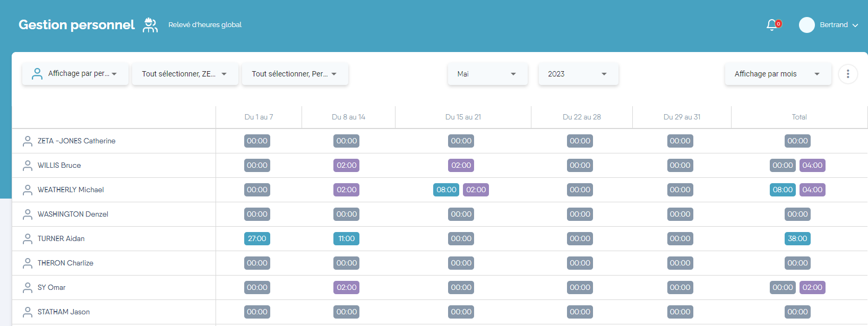Open the three-dot more options menu
868x326 pixels.
click(x=848, y=74)
